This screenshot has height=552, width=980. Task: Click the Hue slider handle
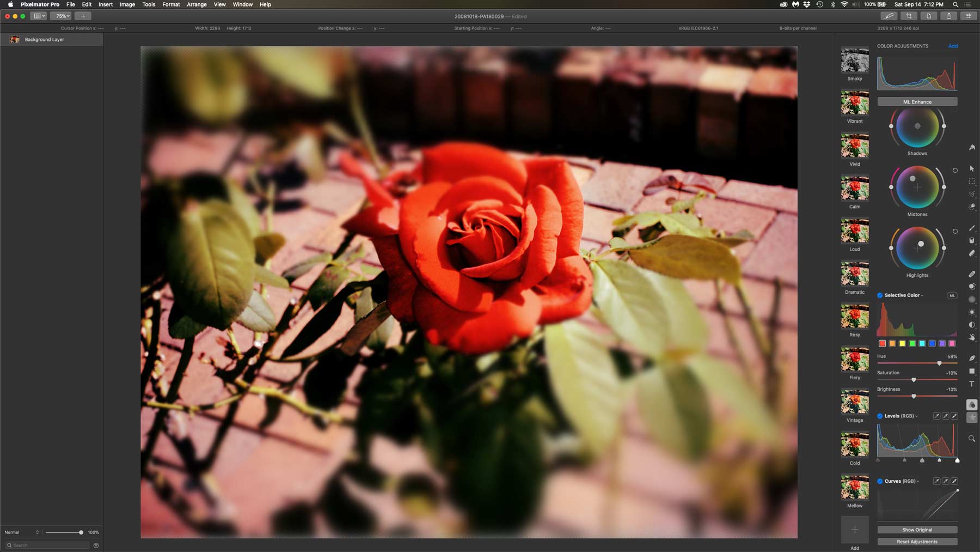pyautogui.click(x=939, y=363)
